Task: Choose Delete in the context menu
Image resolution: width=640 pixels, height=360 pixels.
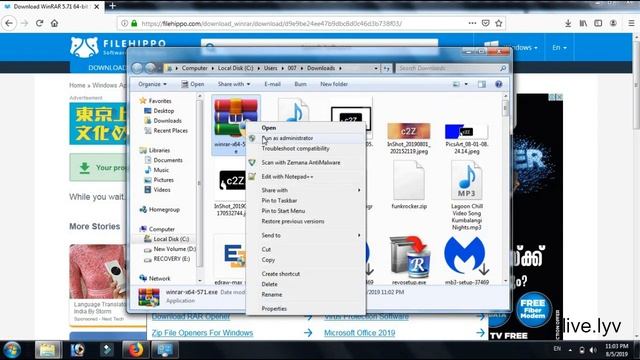Action: (269, 284)
